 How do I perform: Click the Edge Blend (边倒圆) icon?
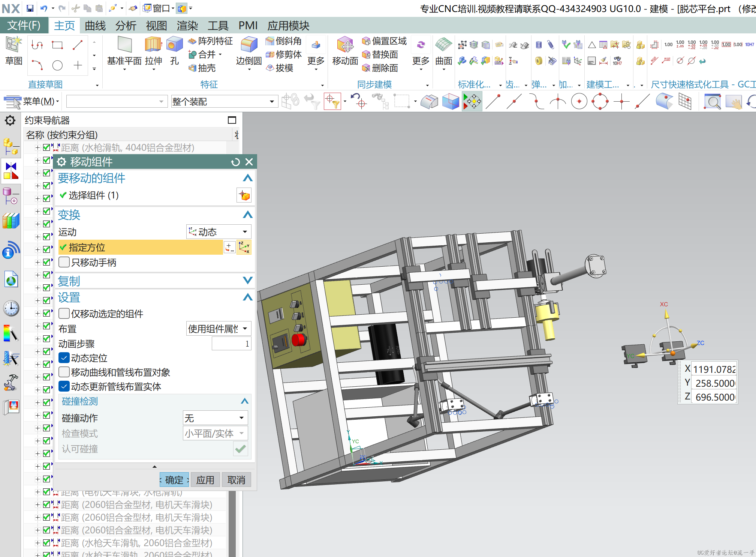click(249, 45)
